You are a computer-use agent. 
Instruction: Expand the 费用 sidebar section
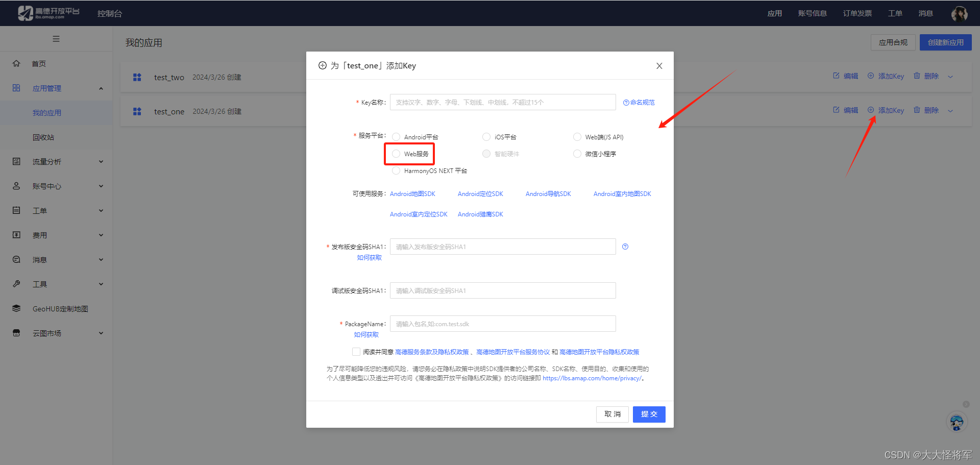point(101,235)
